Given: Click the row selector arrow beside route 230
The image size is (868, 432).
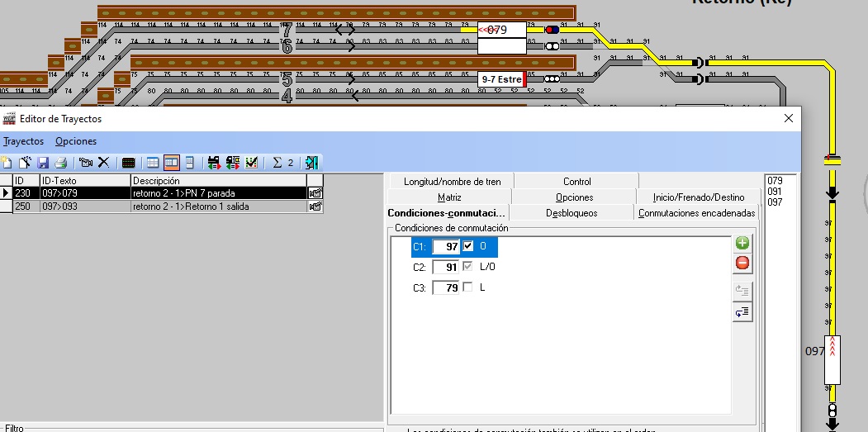Looking at the screenshot, I should click(x=6, y=193).
